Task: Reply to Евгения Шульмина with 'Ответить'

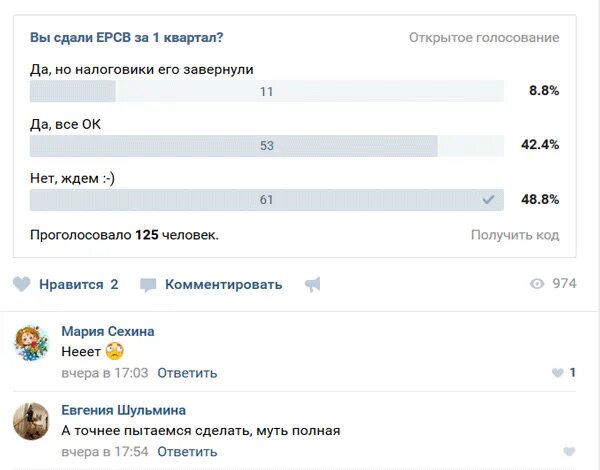Action: point(187,452)
